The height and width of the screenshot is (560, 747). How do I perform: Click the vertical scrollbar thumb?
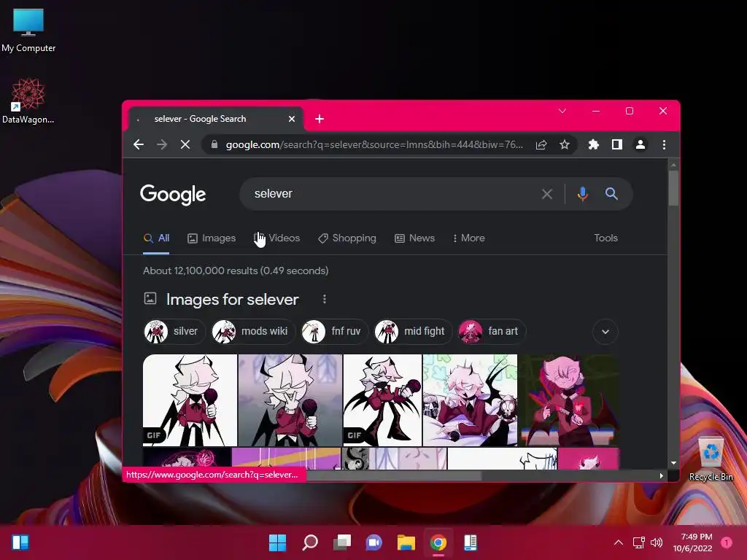pos(673,187)
